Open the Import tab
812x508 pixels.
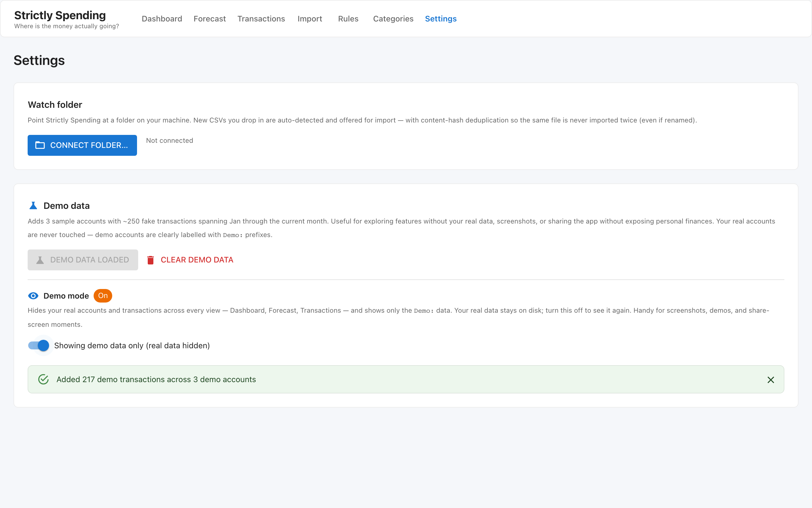point(310,19)
